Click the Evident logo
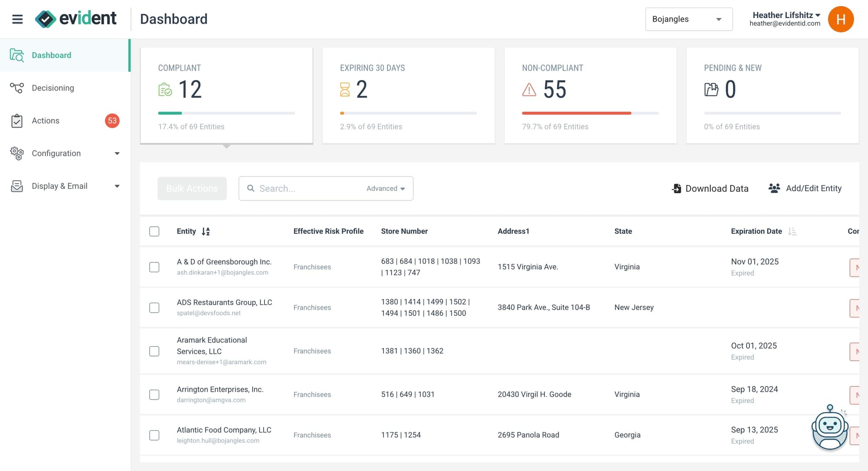The height and width of the screenshot is (471, 868). coord(76,19)
